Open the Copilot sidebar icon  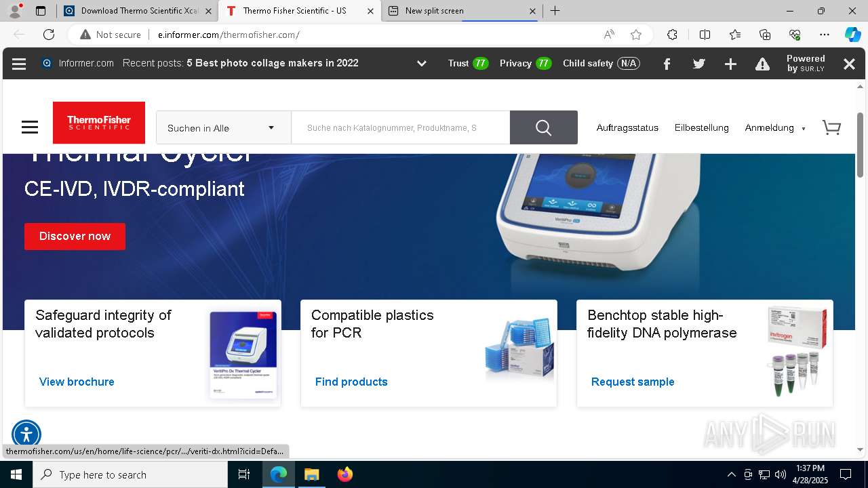pyautogui.click(x=852, y=35)
